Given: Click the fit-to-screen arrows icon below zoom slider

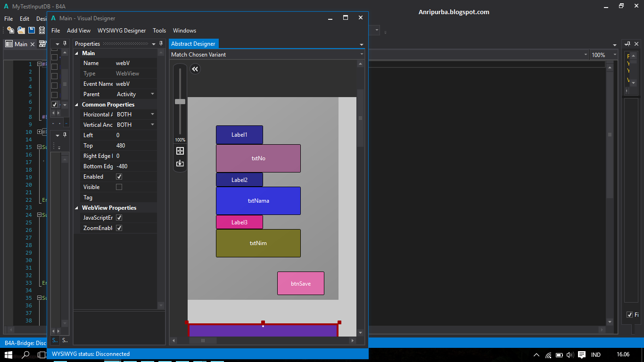Looking at the screenshot, I should (180, 151).
